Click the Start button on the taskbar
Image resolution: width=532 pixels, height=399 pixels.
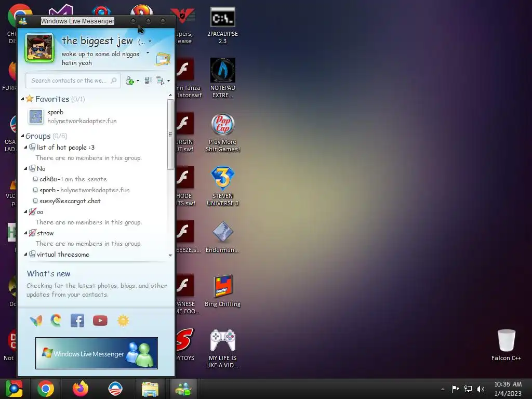(14, 389)
